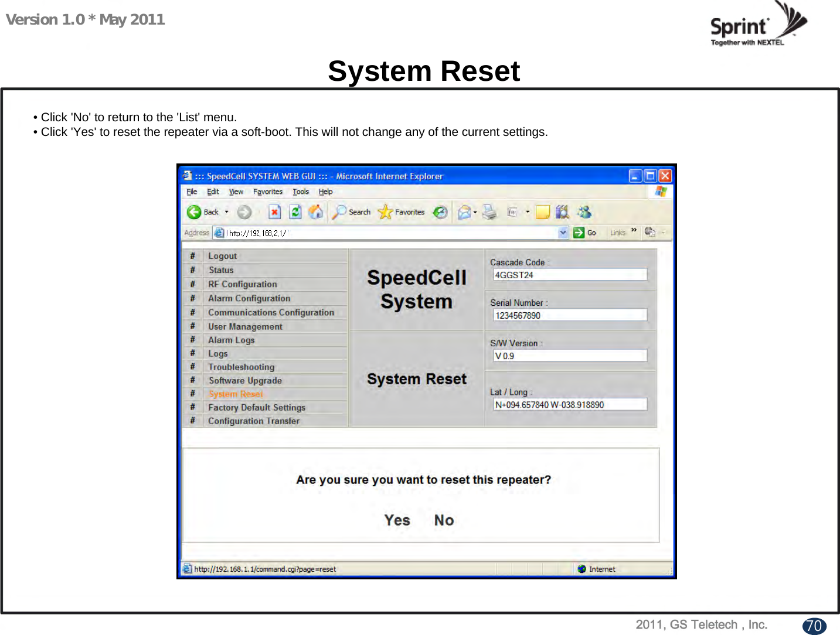Maximize the Internet Explorer window
Image resolution: width=840 pixels, height=635 pixels.
point(650,176)
